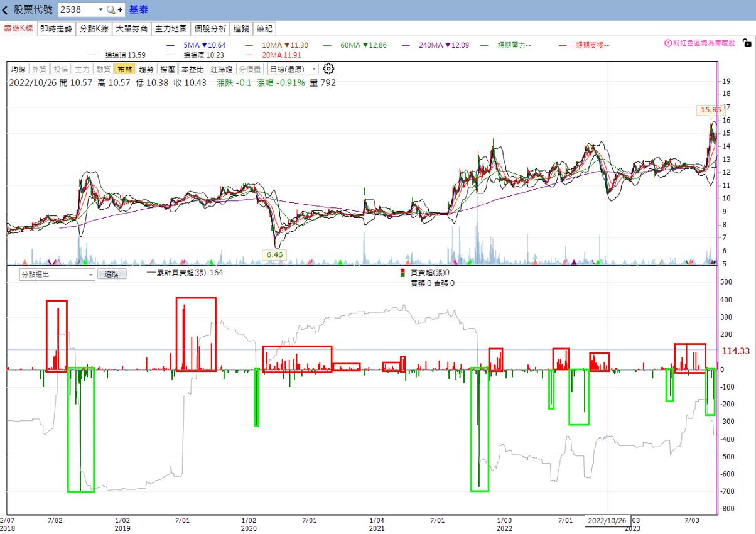The width and height of the screenshot is (756, 534).
Task: Expand the stock code 2538 dropdown
Action: click(x=100, y=10)
